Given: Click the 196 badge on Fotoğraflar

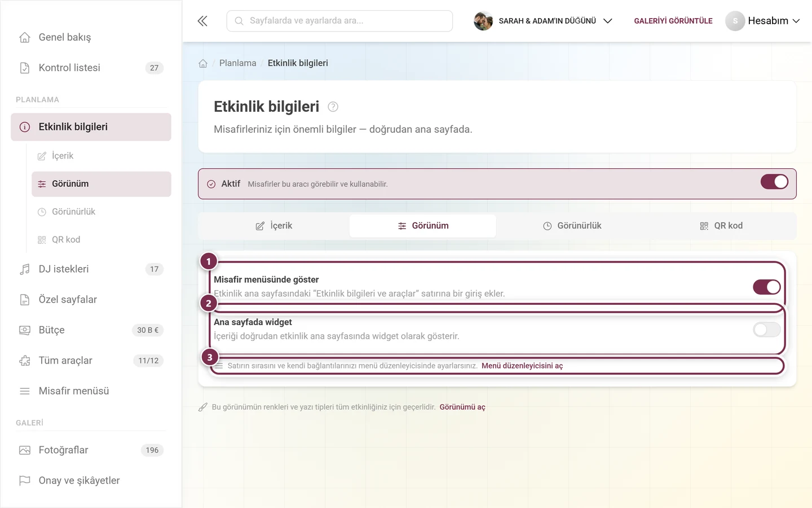Looking at the screenshot, I should tap(152, 450).
